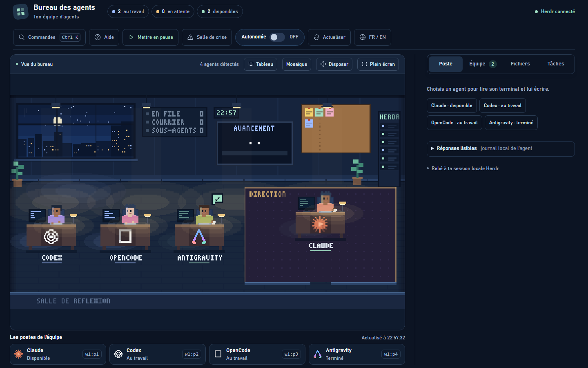Open Salle de crise warning button
Image resolution: width=588 pixels, height=368 pixels.
coord(207,37)
